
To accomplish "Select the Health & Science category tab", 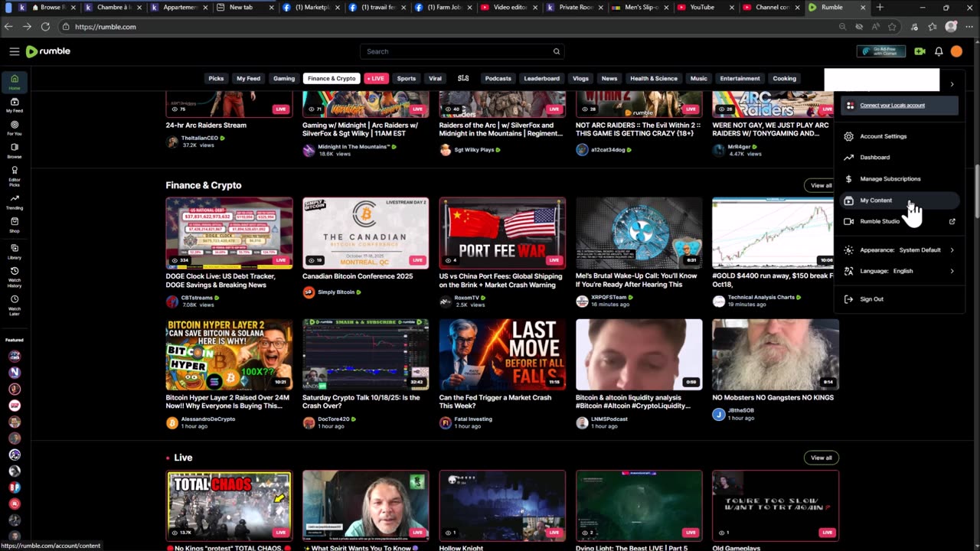I will [654, 78].
